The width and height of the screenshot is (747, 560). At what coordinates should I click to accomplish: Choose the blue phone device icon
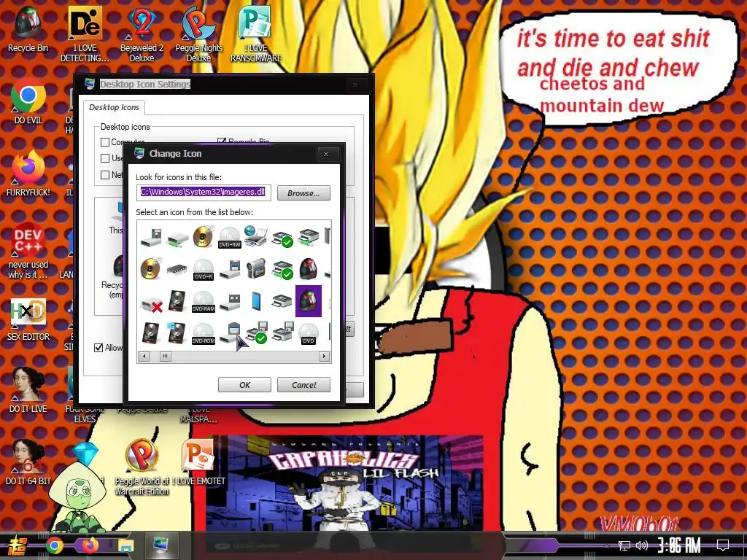(256, 301)
